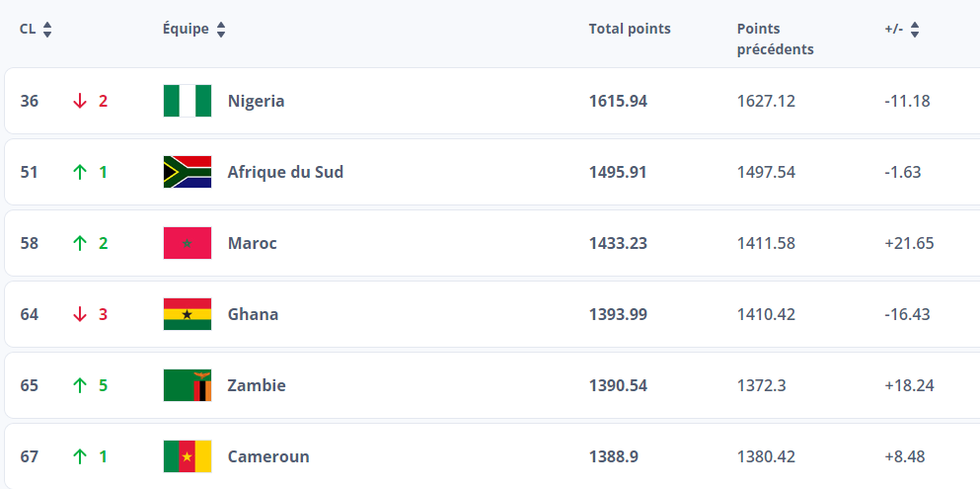
Task: Click the Ghana flag icon
Action: coord(188,314)
